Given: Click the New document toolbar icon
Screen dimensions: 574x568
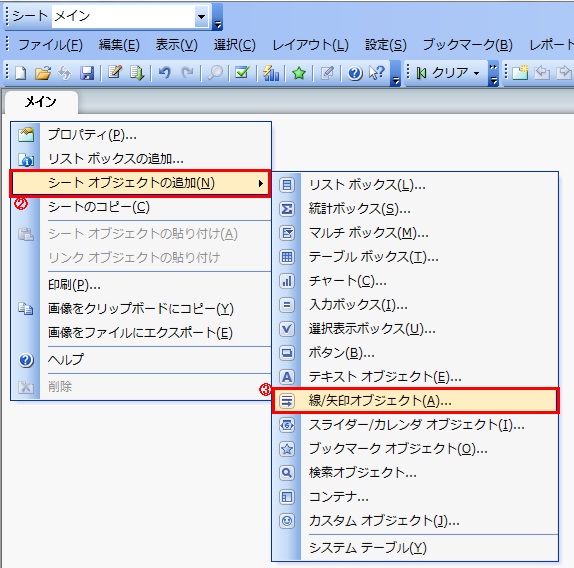Looking at the screenshot, I should pos(20,73).
